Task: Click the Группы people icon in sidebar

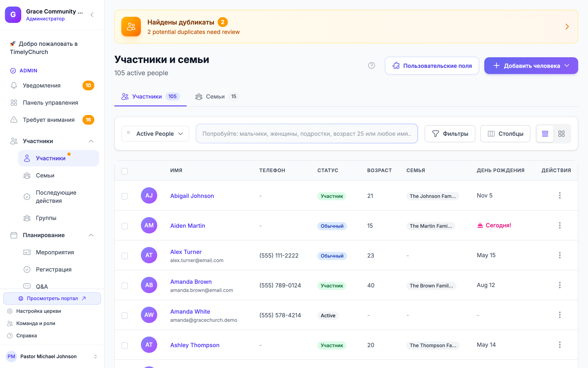Action: 27,218
